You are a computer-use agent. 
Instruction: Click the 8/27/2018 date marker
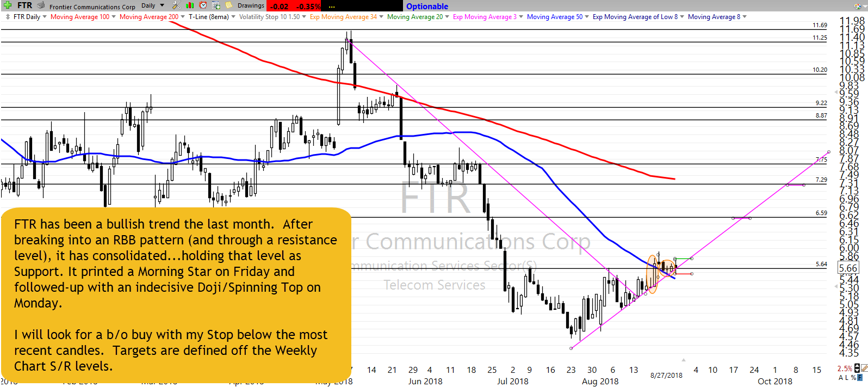666,375
